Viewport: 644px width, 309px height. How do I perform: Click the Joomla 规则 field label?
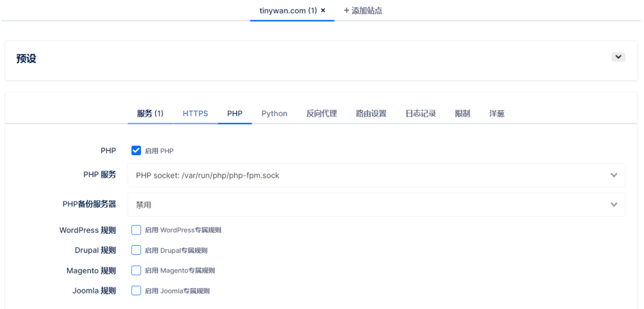(x=94, y=291)
